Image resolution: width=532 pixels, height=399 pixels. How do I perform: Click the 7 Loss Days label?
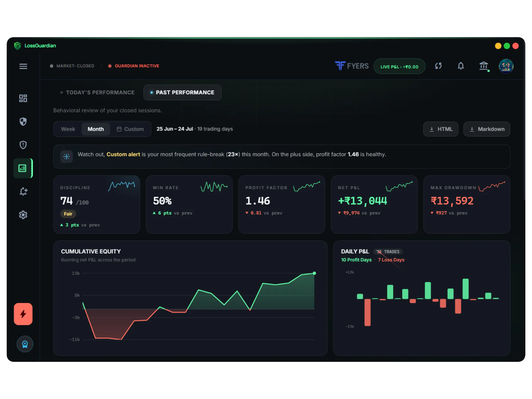[x=391, y=260]
